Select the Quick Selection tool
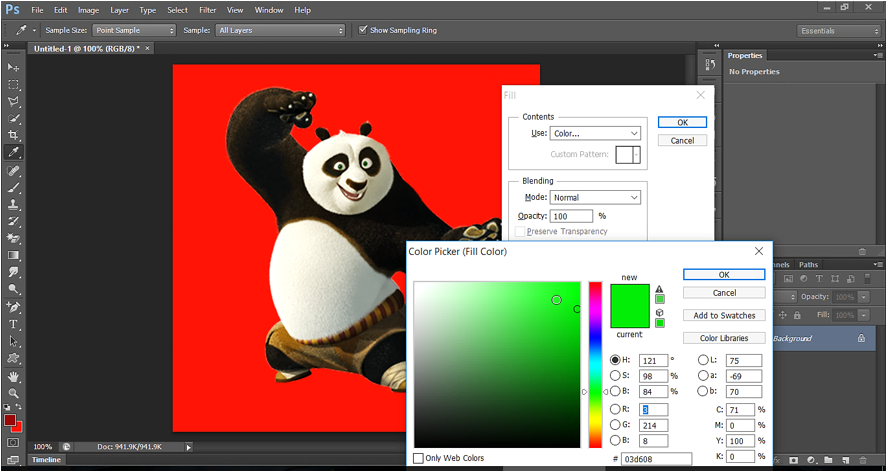This screenshot has height=472, width=887. [13, 119]
